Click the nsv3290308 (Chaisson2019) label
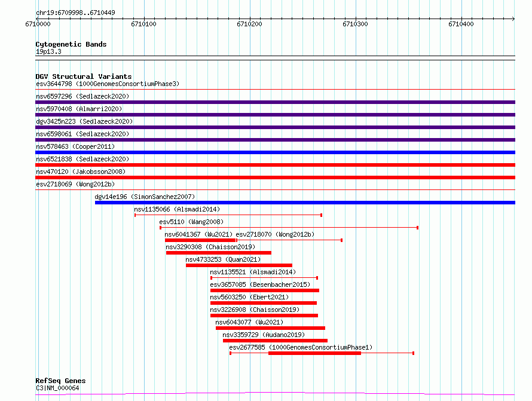The width and height of the screenshot is (532, 401). click(x=210, y=247)
